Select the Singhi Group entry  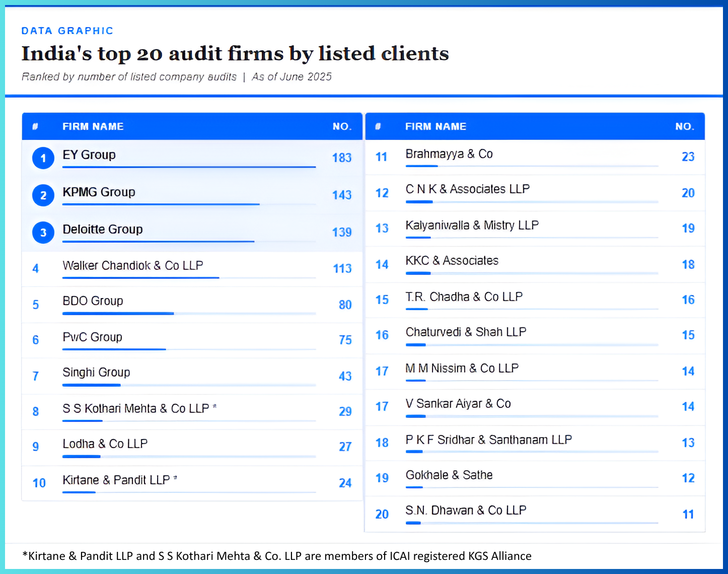coord(96,373)
